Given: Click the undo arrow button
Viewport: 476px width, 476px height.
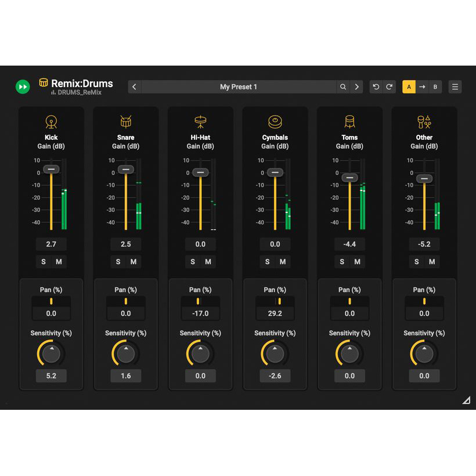Looking at the screenshot, I should tap(376, 87).
